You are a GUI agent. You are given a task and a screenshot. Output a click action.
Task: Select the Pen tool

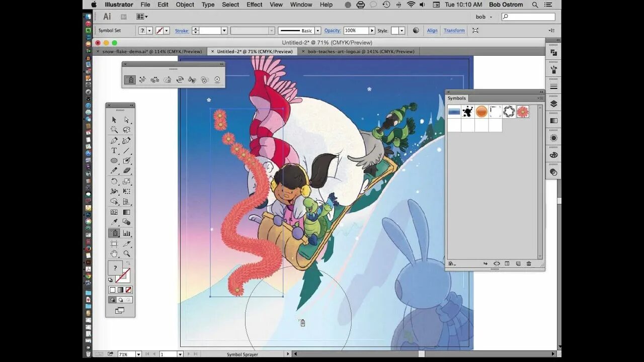click(x=114, y=141)
